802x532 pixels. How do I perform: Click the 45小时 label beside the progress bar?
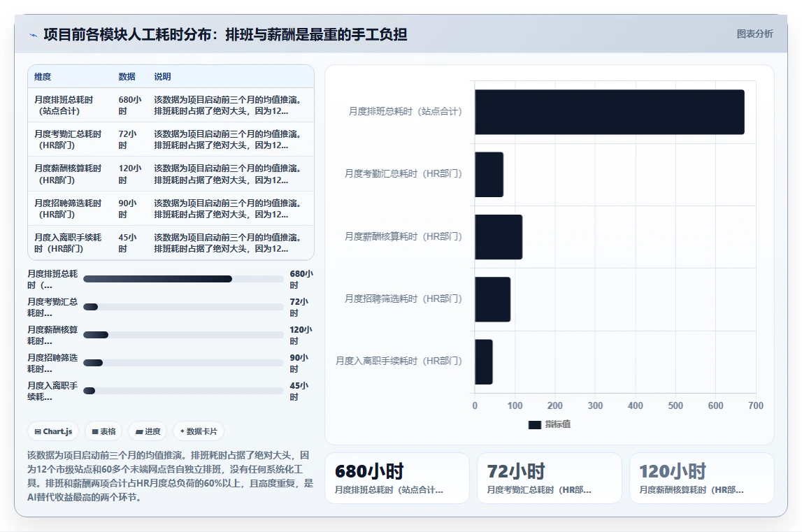[299, 391]
